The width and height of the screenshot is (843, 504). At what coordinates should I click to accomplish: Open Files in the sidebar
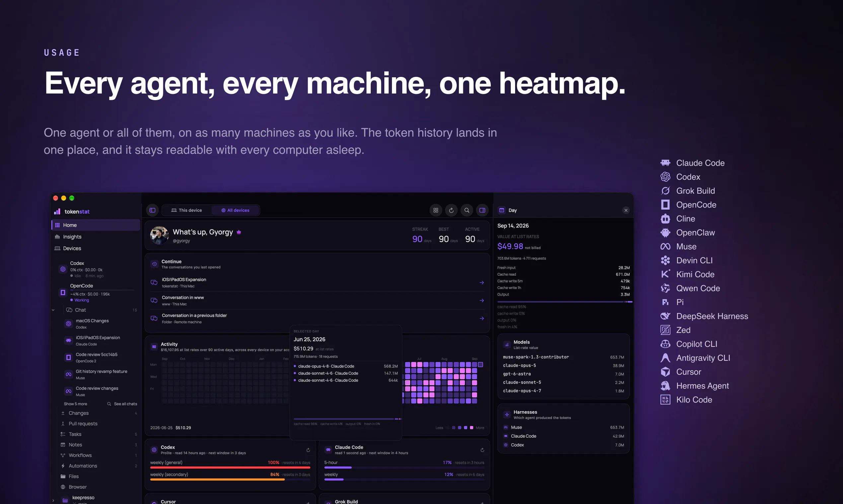(x=99, y=476)
